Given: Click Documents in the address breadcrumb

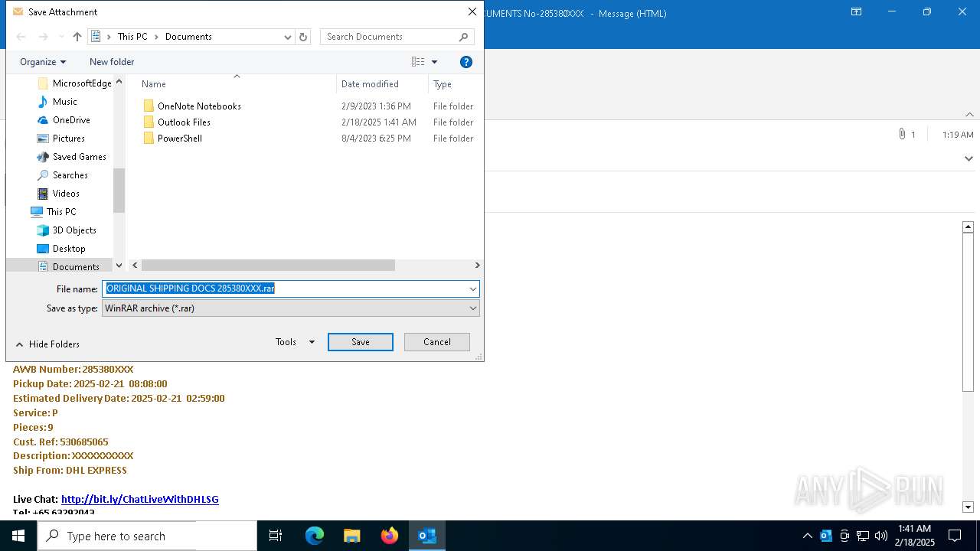Looking at the screenshot, I should [x=188, y=37].
